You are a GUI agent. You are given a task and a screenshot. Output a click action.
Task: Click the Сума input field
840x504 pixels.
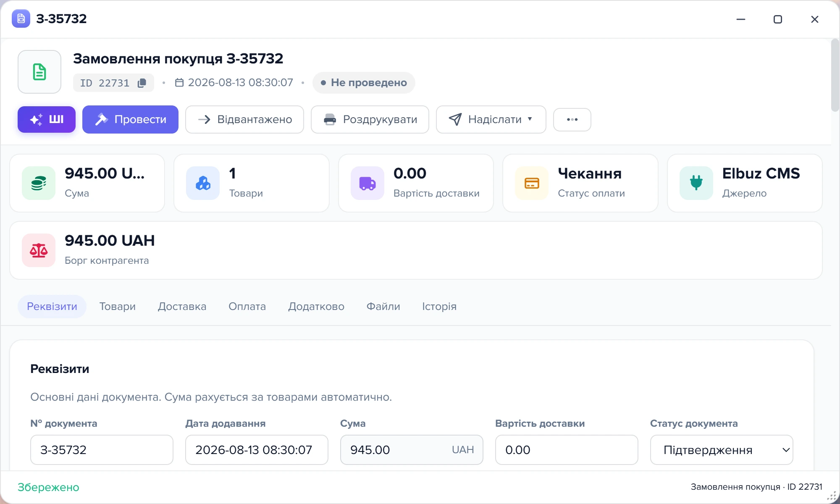pyautogui.click(x=412, y=450)
